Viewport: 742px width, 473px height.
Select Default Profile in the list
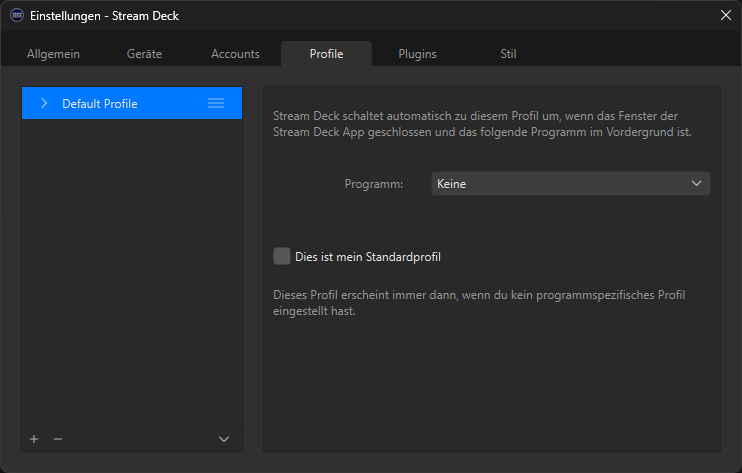pos(100,104)
